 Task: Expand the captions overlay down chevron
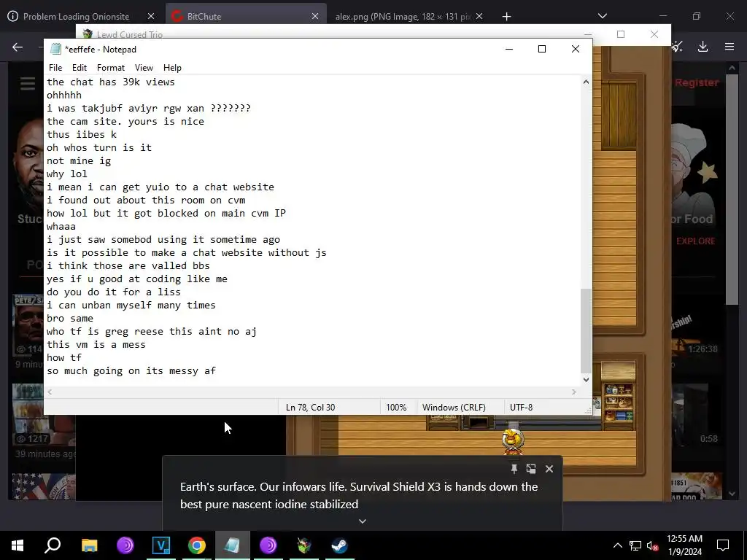pos(363,521)
